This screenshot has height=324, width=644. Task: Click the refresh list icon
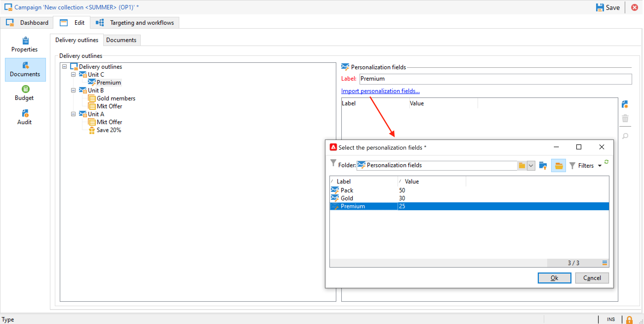[x=606, y=162]
